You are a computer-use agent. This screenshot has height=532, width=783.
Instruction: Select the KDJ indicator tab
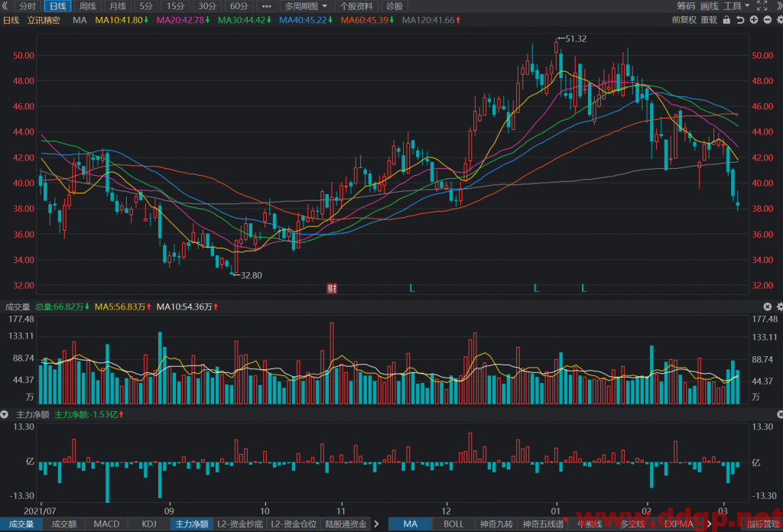[149, 524]
